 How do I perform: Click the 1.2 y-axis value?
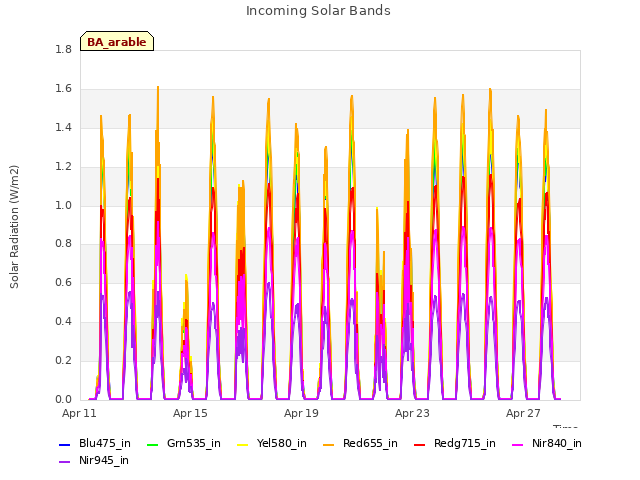click(63, 166)
